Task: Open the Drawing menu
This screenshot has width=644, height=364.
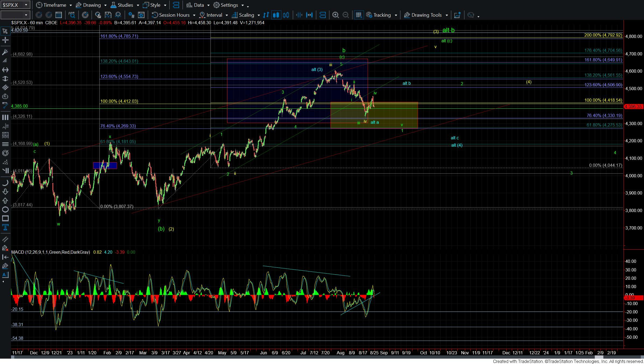Action: [91, 5]
